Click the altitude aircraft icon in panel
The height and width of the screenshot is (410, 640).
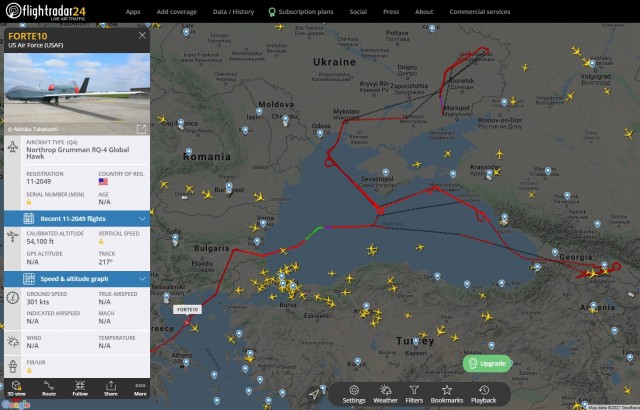point(13,236)
